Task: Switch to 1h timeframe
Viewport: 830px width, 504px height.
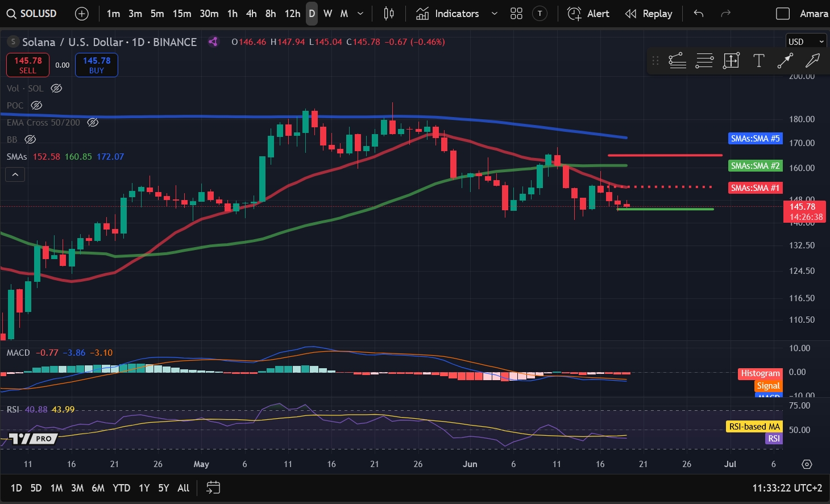Action: [233, 14]
